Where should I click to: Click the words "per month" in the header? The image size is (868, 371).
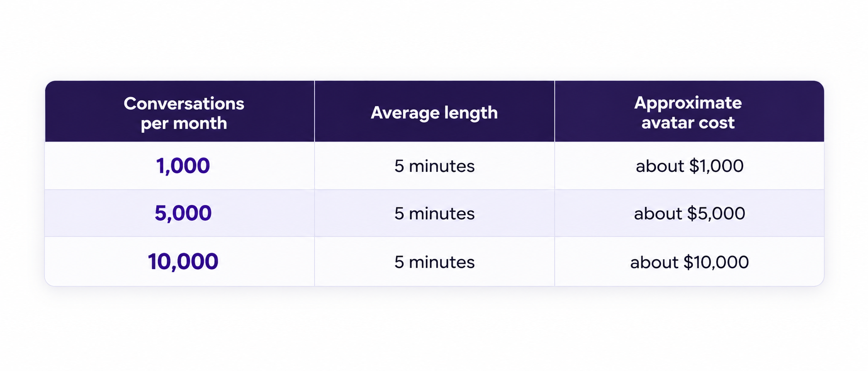184,124
